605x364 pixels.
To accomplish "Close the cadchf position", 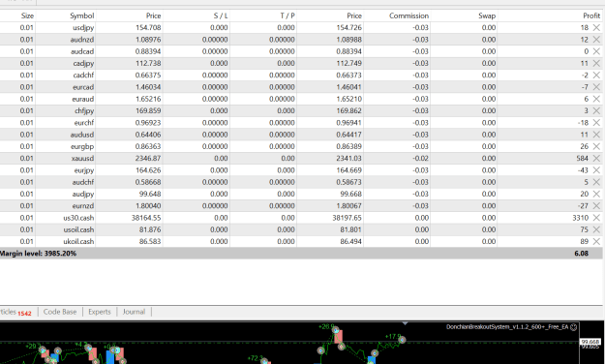I will 596,76.
